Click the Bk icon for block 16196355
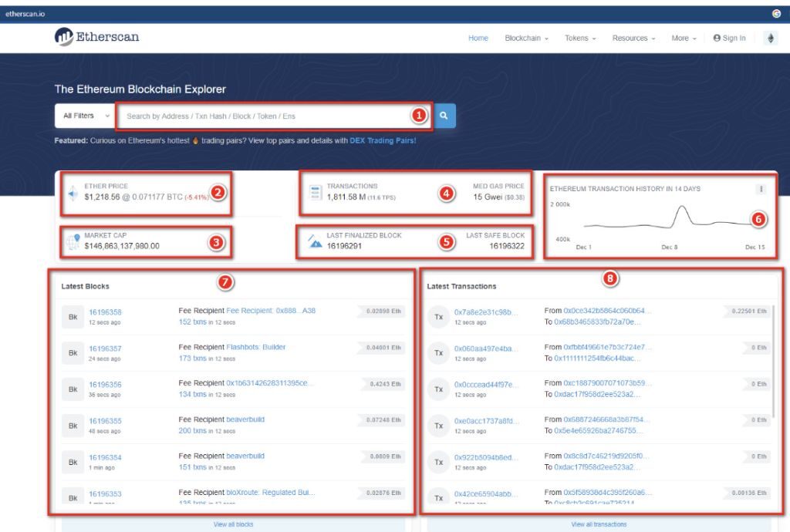Screen dimensions: 790x532 [73, 426]
